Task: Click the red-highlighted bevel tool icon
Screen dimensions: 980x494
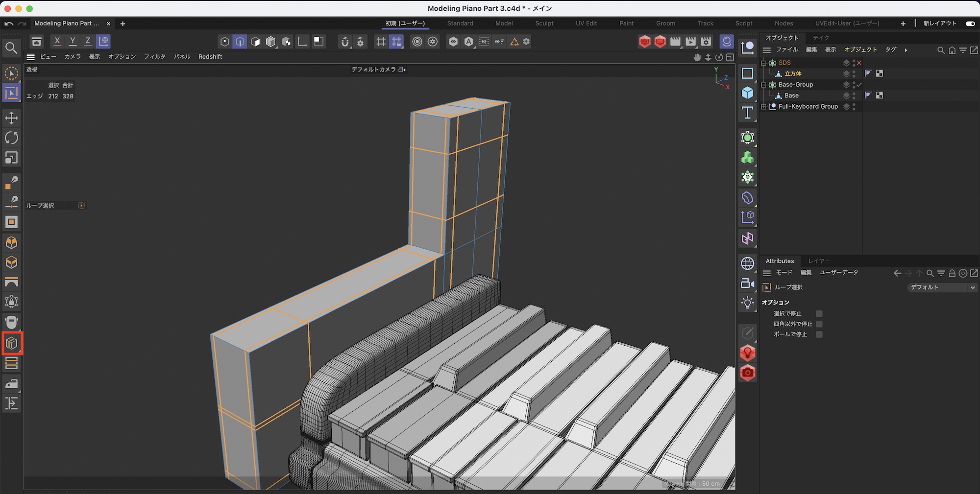Action: (12, 343)
